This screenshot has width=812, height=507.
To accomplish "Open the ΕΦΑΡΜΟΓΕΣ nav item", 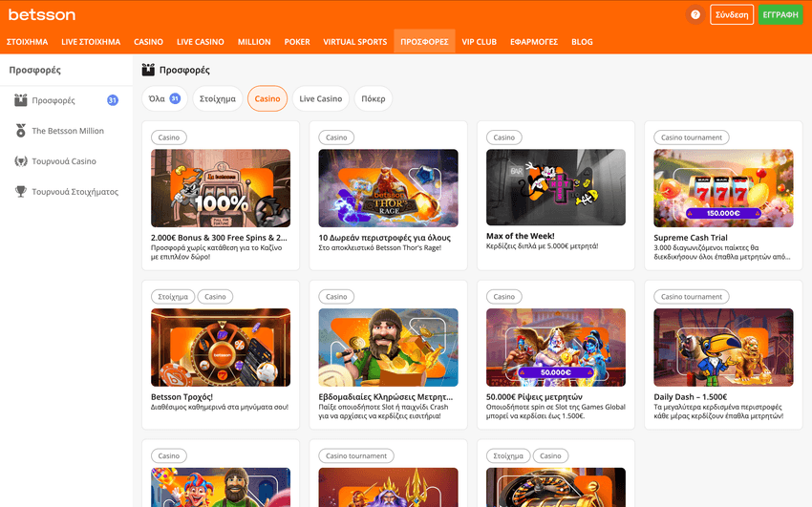I will [534, 42].
